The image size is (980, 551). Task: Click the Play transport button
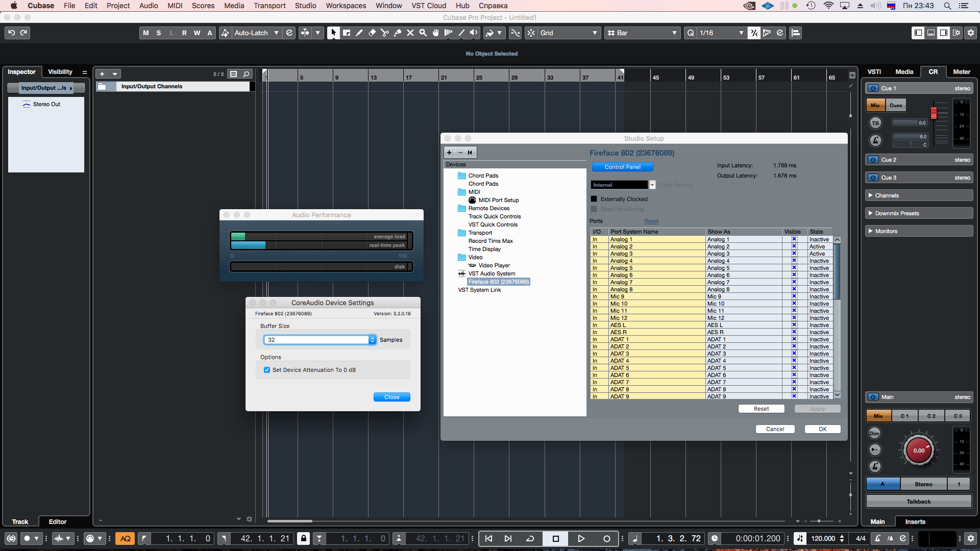pos(581,538)
